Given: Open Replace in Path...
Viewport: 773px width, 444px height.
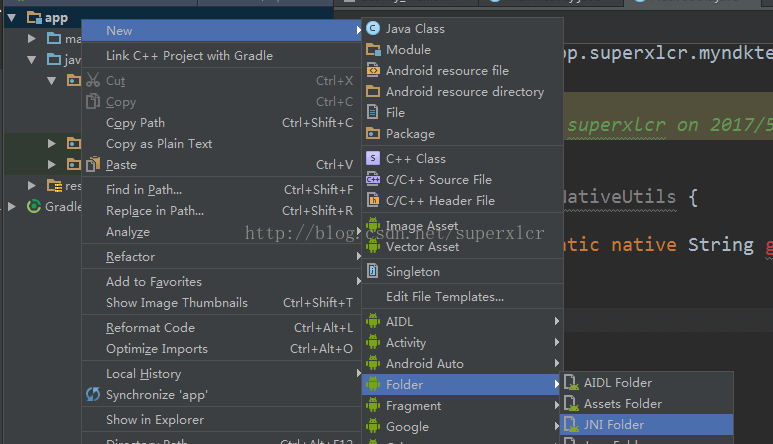Looking at the screenshot, I should [222, 210].
